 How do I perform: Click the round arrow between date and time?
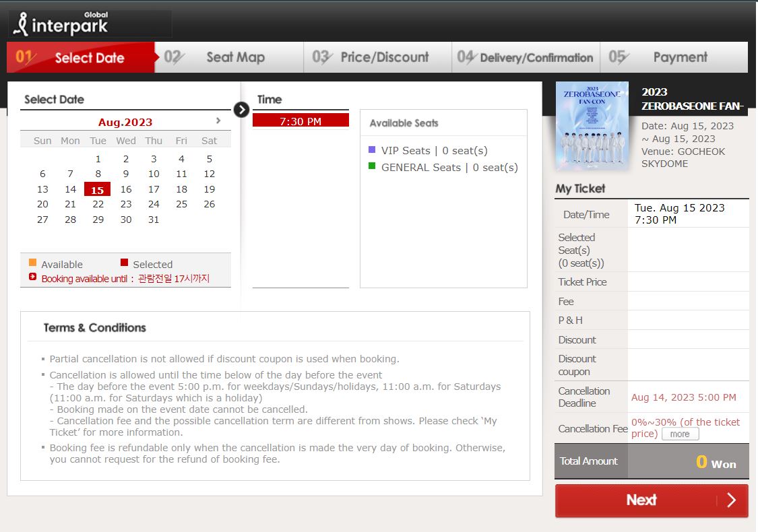click(x=241, y=110)
